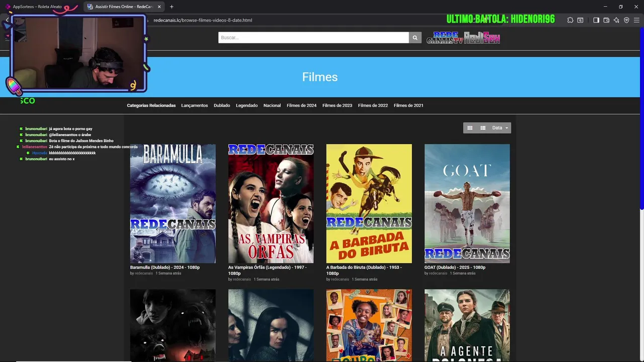Click the RediSex logo in header
The image size is (644, 362).
pos(482,38)
